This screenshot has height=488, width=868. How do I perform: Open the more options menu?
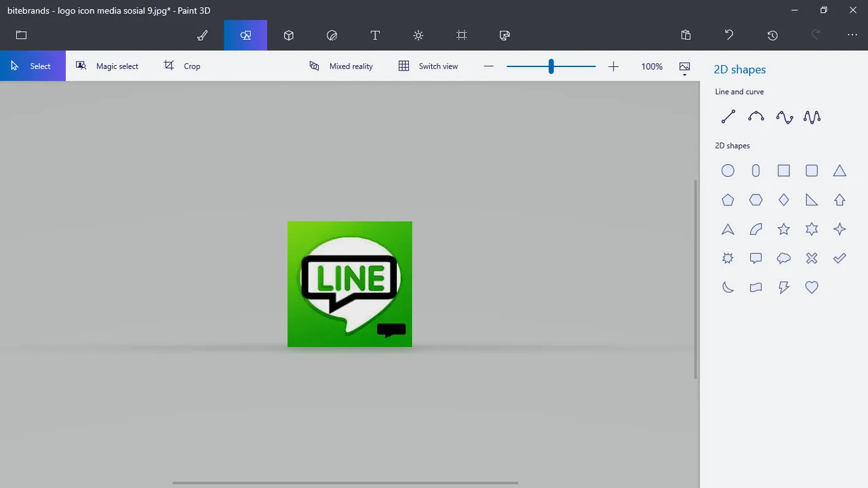(852, 35)
